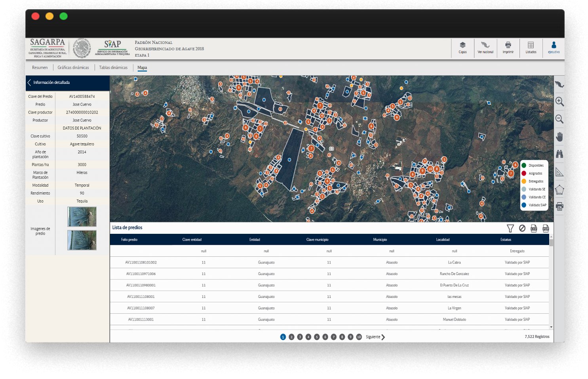This screenshot has height=379, width=588.
Task: Export the predios list as CSV
Action: 534,228
